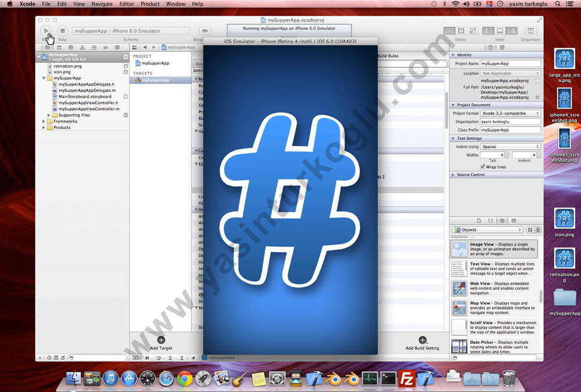Open the Navigate menu
Image resolution: width=581 pixels, height=392 pixels.
pos(102,4)
